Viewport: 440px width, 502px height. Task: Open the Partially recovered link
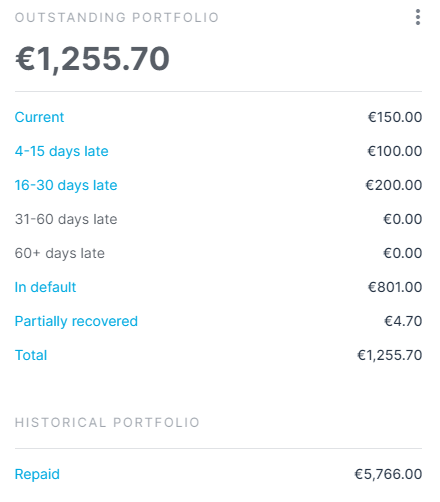coord(76,322)
